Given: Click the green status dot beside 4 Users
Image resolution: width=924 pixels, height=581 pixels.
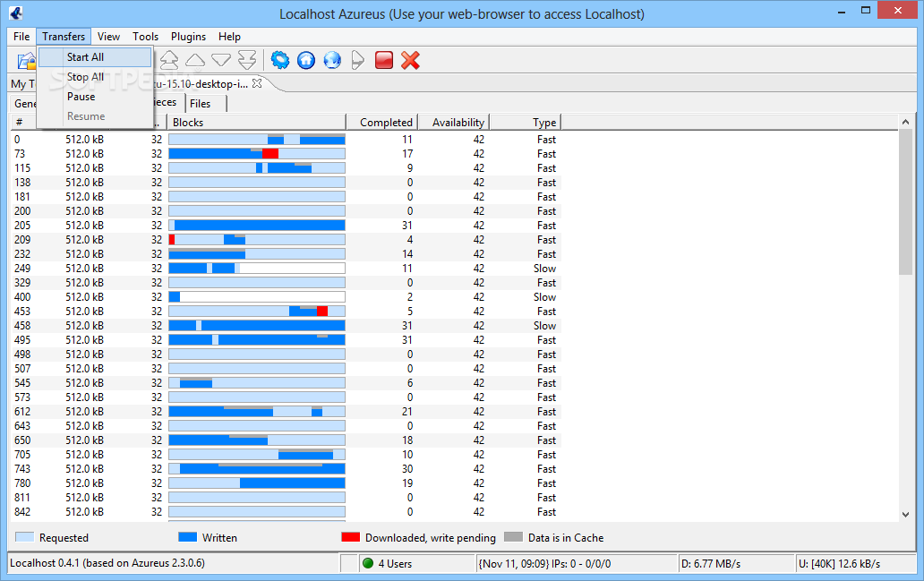Looking at the screenshot, I should 368,563.
